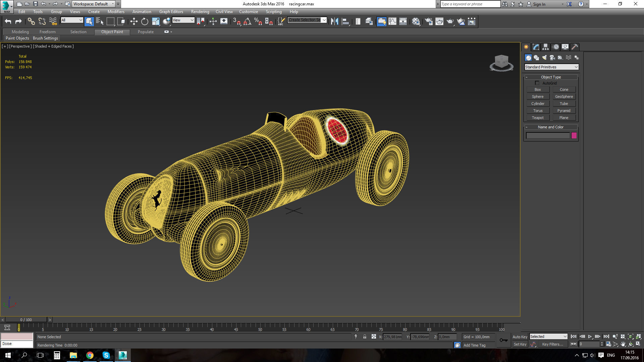The width and height of the screenshot is (644, 362).
Task: Click the Bind to Space Warp tool
Action: (53, 21)
